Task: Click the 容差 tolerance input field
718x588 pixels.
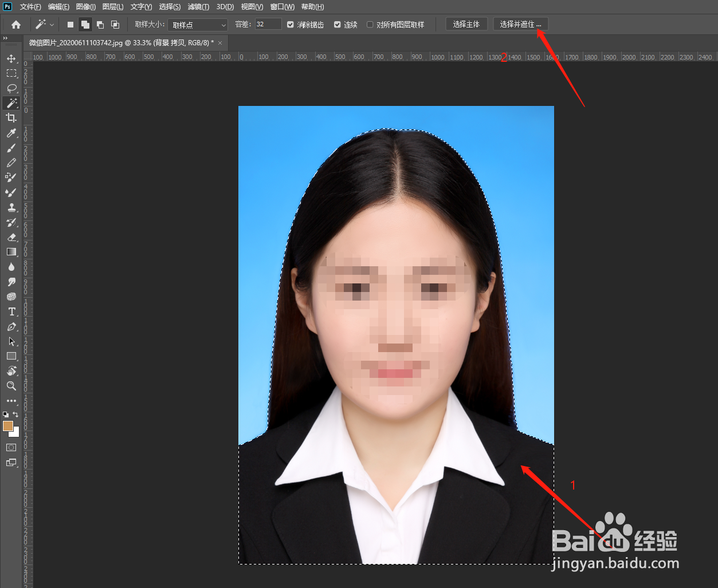Action: 268,24
